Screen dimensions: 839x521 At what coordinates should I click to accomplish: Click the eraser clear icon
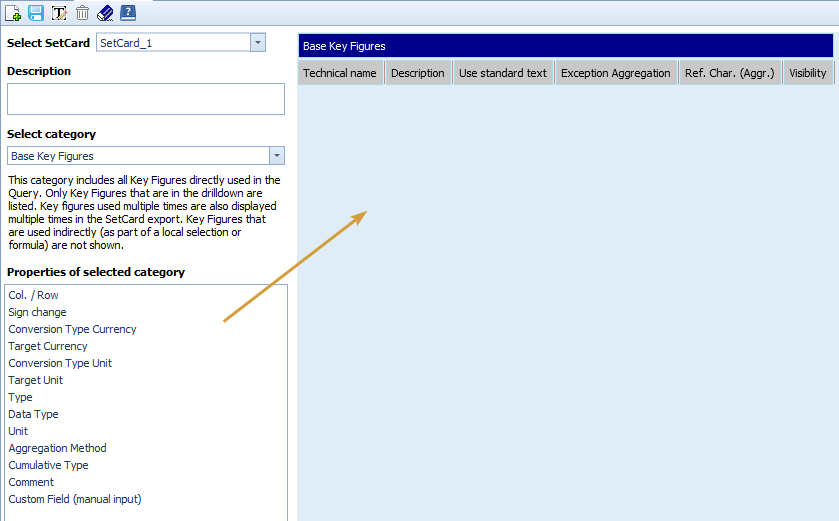click(105, 13)
